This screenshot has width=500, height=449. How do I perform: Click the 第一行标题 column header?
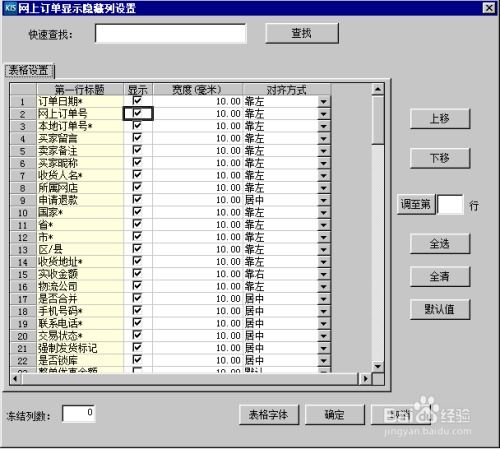coord(80,89)
